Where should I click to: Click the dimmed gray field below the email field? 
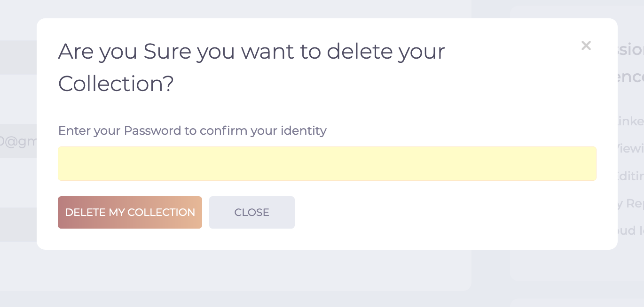click(18, 224)
